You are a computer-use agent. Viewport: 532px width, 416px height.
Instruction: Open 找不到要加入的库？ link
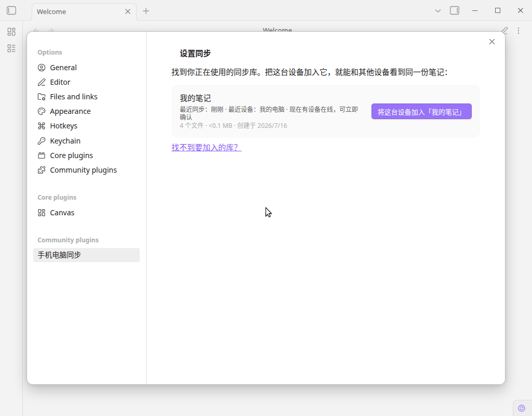pyautogui.click(x=206, y=147)
